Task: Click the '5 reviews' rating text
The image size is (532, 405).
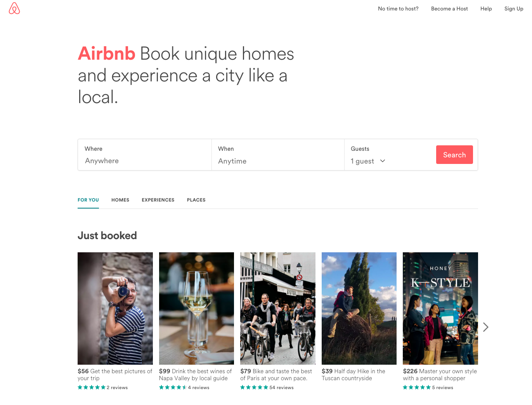Action: tap(442, 388)
